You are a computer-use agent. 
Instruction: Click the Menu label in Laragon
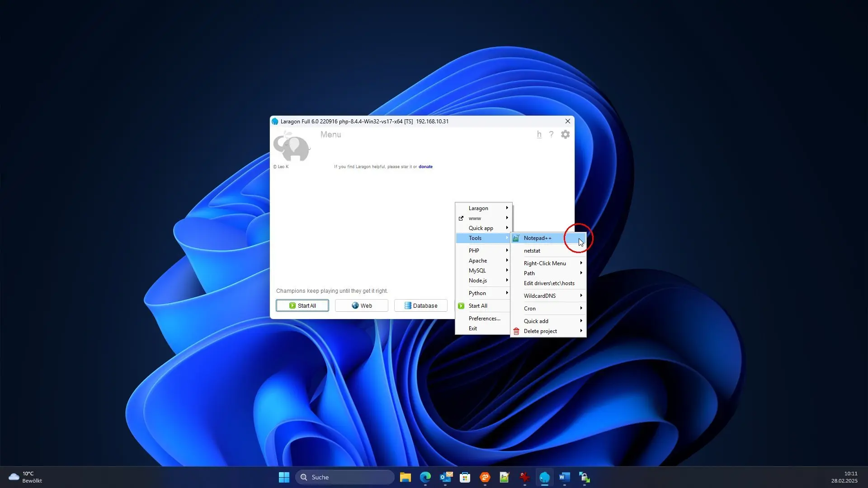coord(331,135)
